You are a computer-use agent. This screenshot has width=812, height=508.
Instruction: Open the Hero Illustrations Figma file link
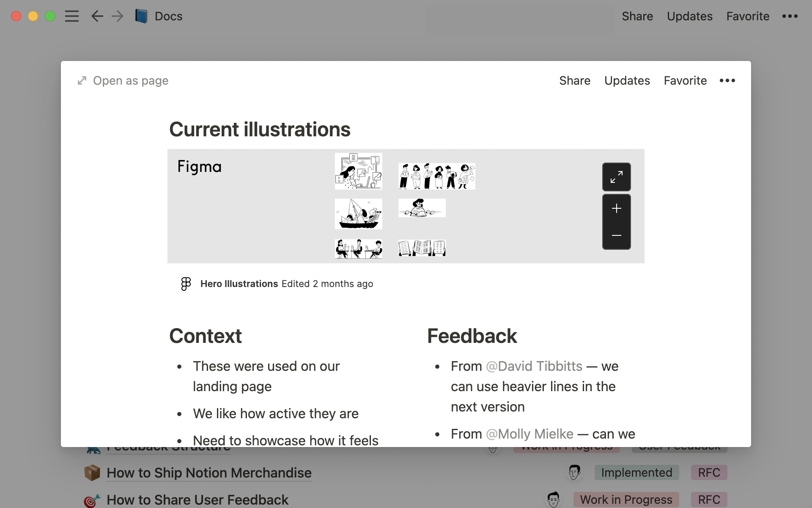tap(239, 284)
